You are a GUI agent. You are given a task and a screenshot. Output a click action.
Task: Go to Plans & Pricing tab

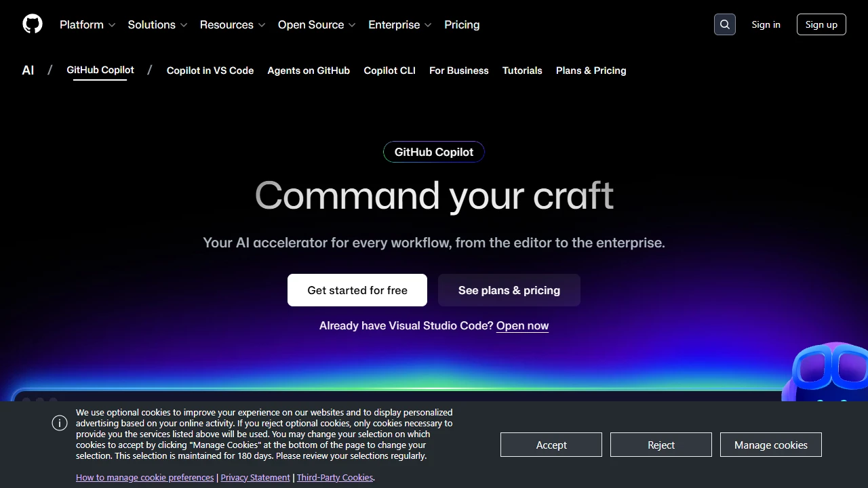coord(591,70)
